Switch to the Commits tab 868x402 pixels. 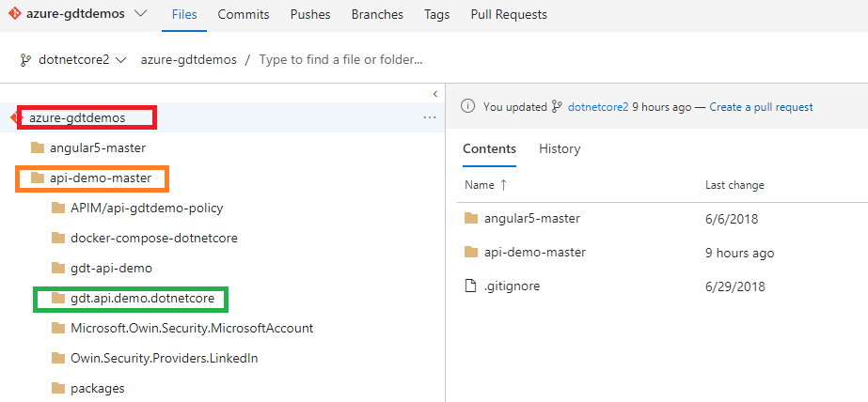[x=244, y=14]
